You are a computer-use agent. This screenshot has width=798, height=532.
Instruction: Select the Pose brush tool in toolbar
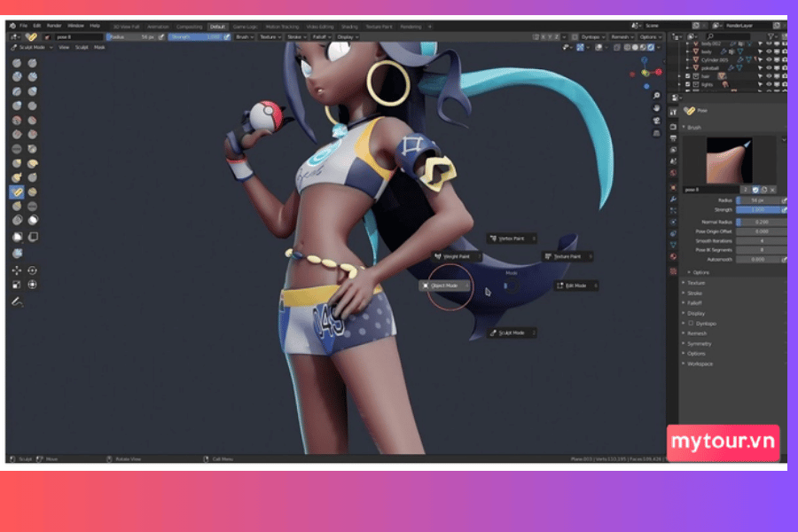(x=17, y=192)
